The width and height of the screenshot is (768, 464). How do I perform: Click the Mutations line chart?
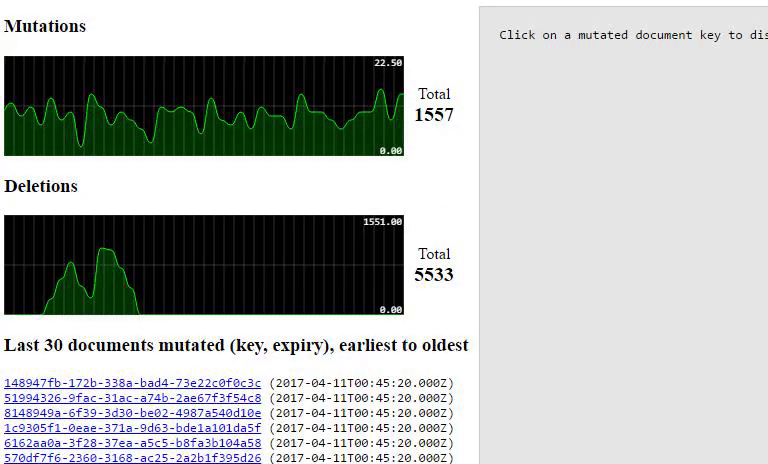[204, 106]
